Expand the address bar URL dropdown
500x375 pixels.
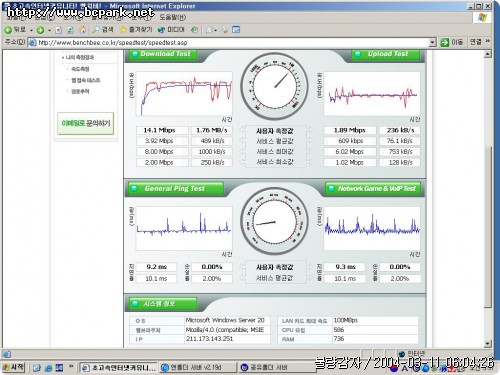coord(432,42)
